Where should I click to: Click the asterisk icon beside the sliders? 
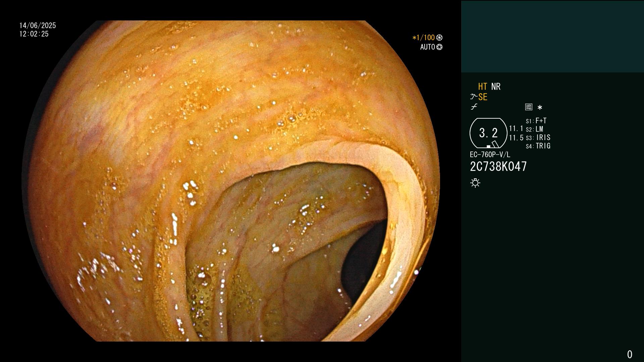click(x=540, y=108)
